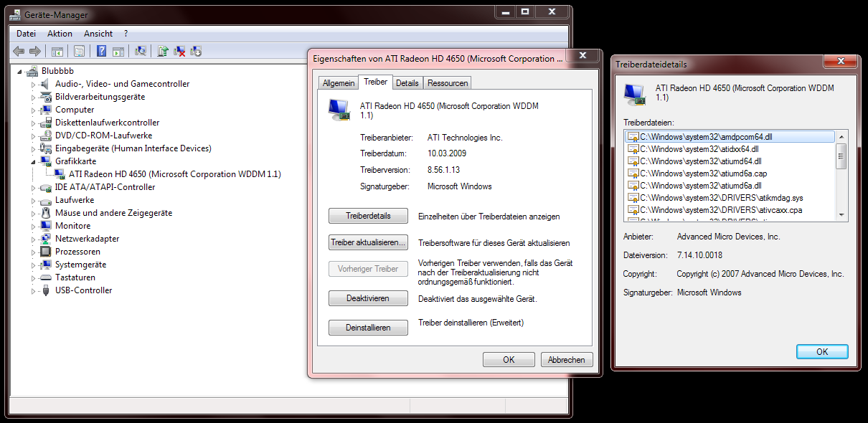This screenshot has width=868, height=423.
Task: Expand the Systemgeräte node
Action: [32, 265]
